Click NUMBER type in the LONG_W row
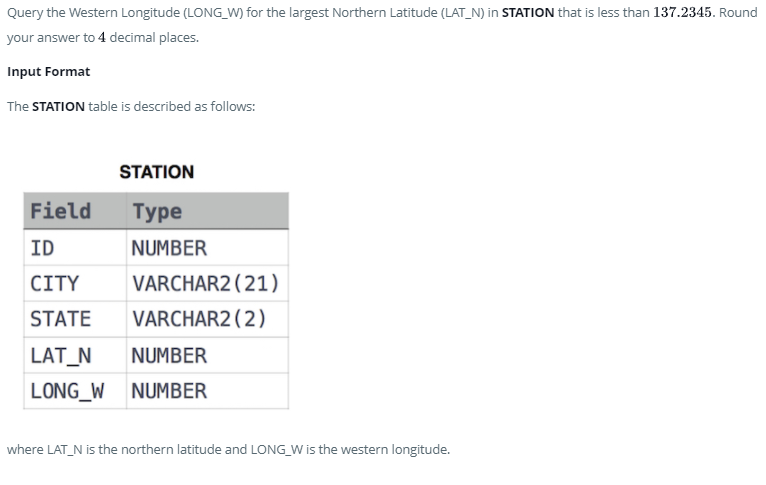 [208, 391]
